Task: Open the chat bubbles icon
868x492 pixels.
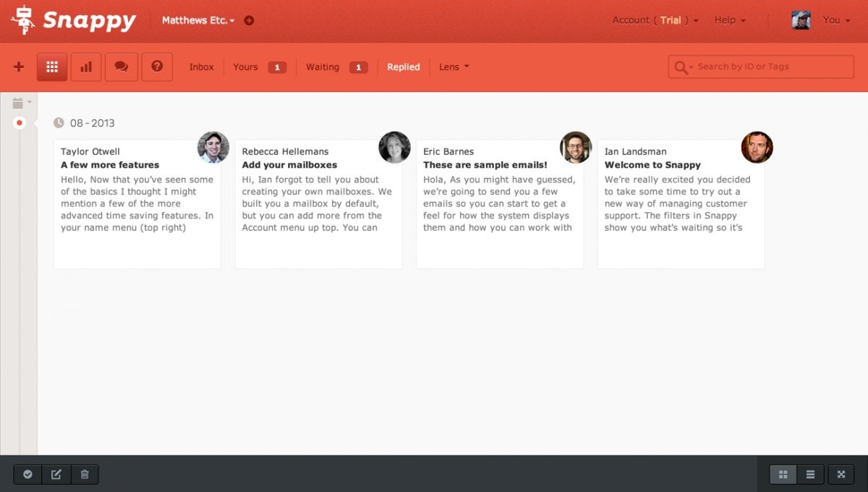Action: pyautogui.click(x=122, y=67)
